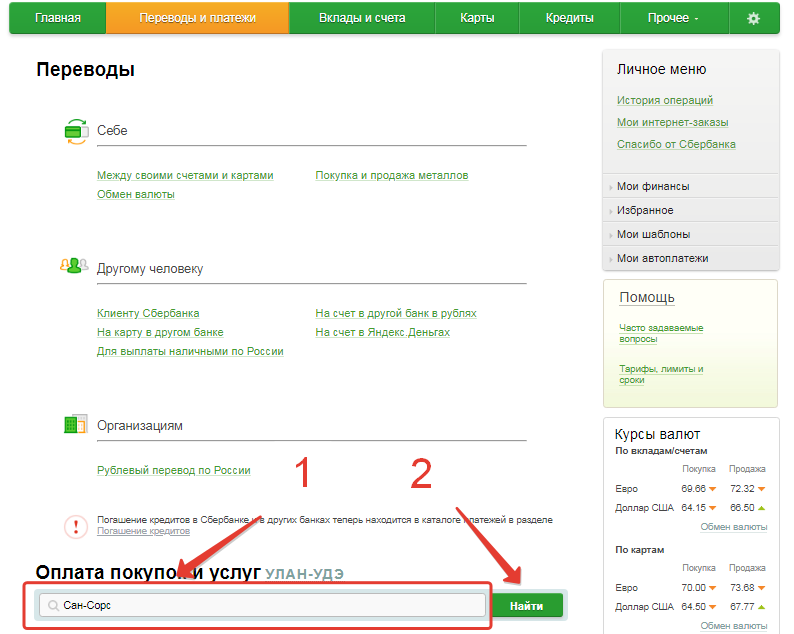Open the Кредиты tab
The image size is (794, 634).
(x=570, y=18)
